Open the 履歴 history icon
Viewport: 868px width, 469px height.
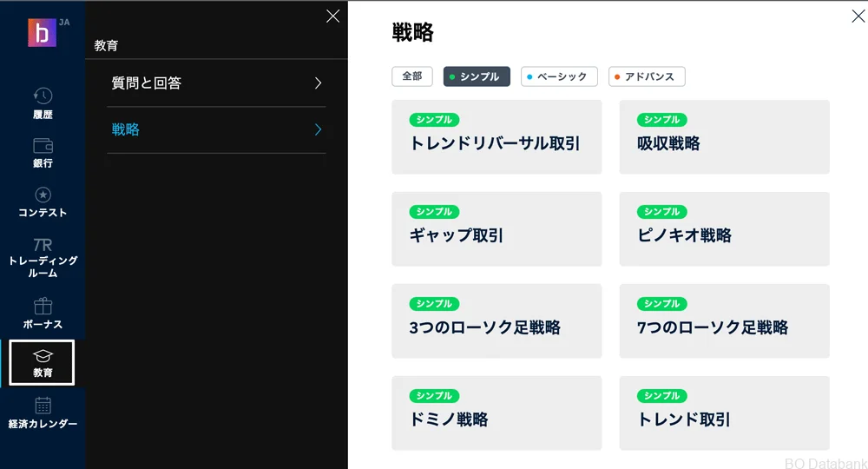[x=43, y=96]
